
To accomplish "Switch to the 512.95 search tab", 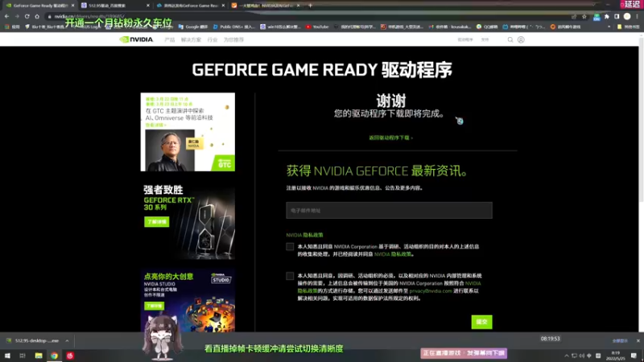I will coord(115,6).
